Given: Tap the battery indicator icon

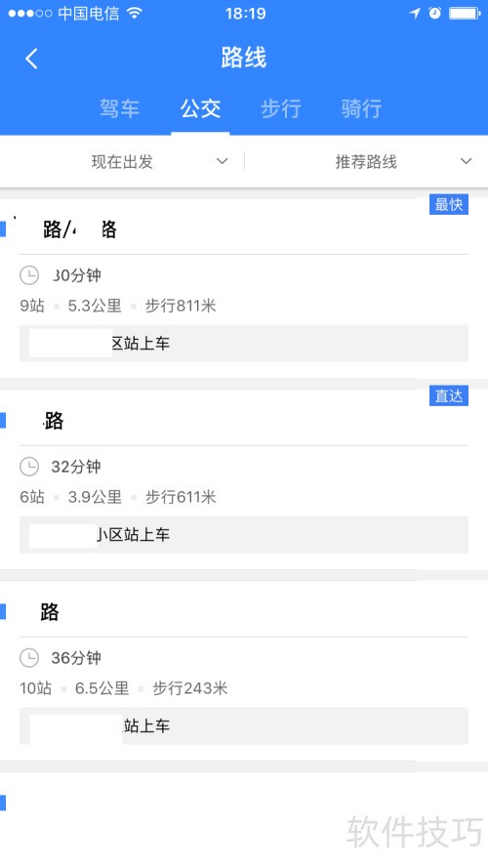Looking at the screenshot, I should [465, 14].
